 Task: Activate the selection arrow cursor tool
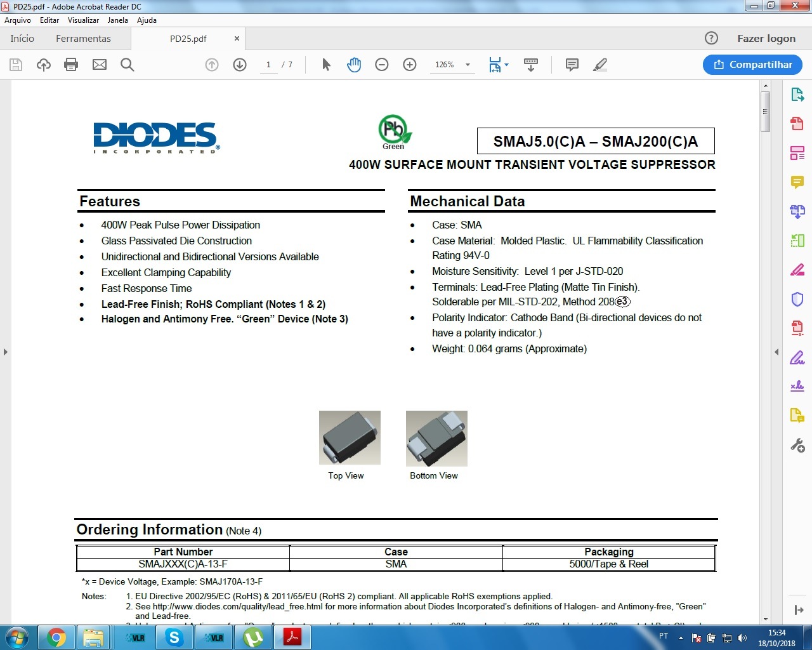(x=326, y=65)
